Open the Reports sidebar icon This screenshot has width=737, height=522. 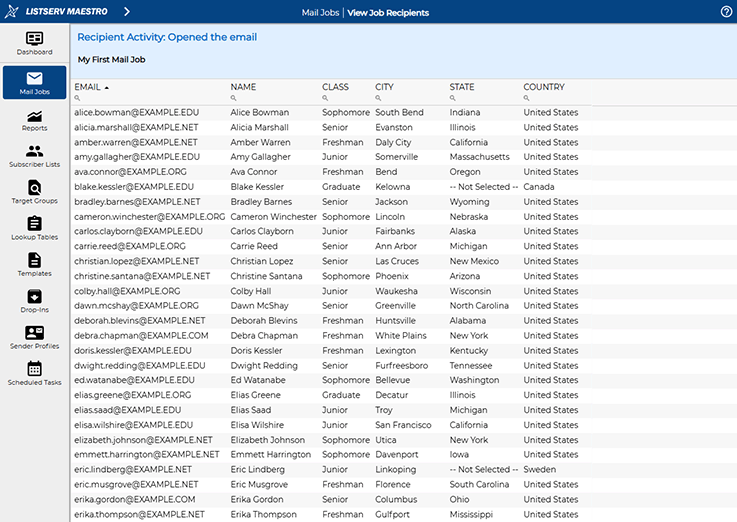(x=34, y=121)
